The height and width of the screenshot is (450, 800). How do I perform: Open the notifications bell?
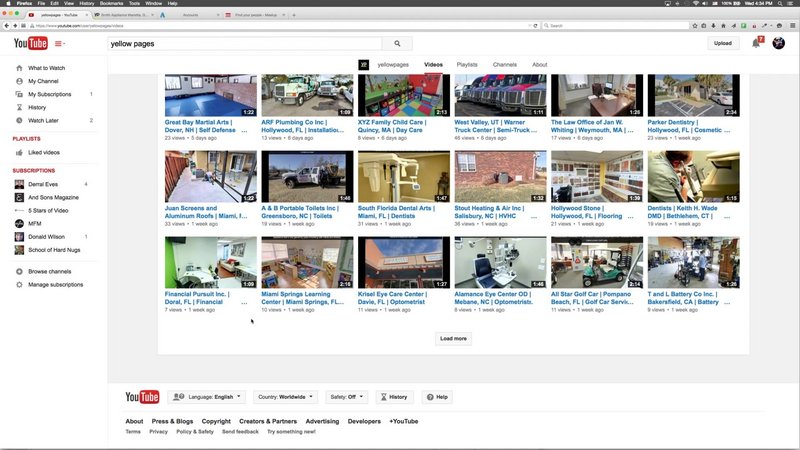tap(756, 43)
